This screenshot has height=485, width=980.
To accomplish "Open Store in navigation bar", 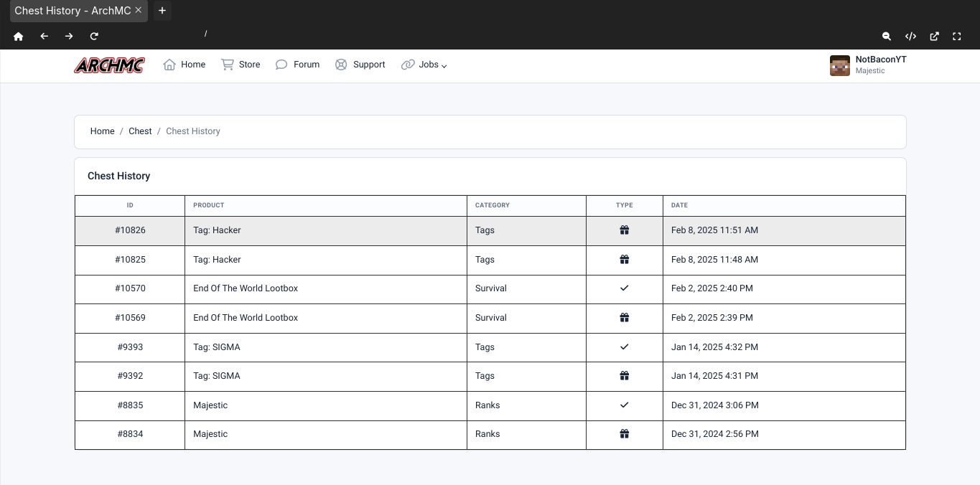I will tap(249, 65).
